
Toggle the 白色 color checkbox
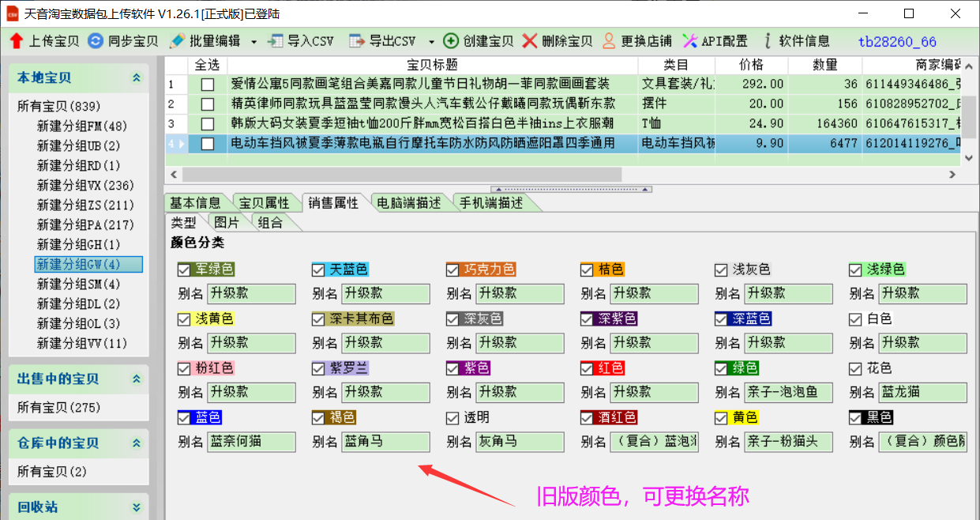tap(856, 319)
